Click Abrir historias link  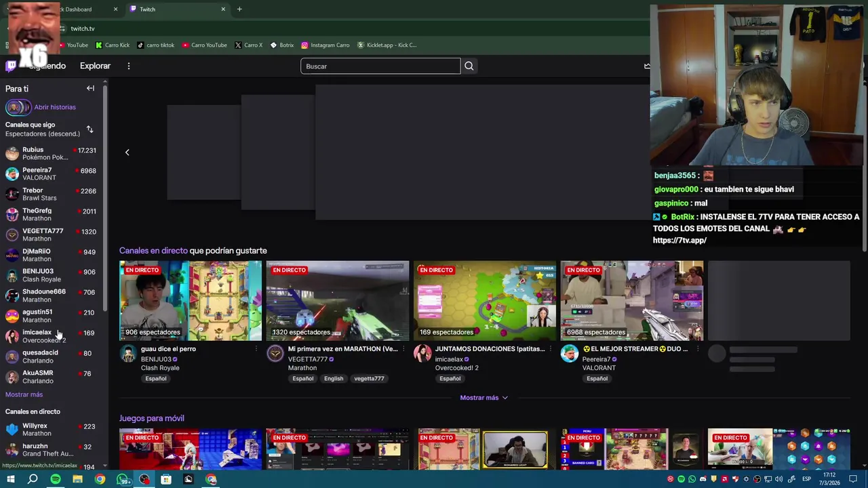point(55,107)
